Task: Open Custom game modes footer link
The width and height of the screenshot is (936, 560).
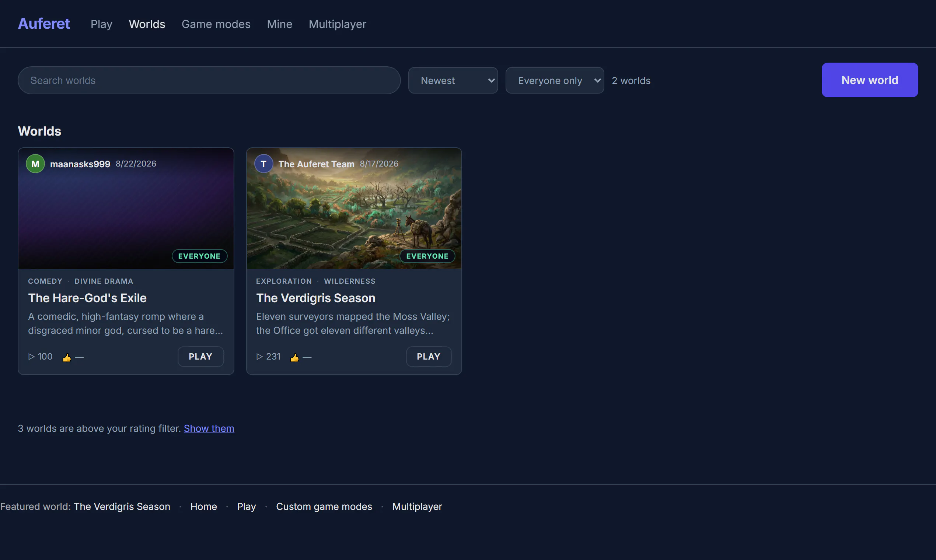Action: pos(324,507)
